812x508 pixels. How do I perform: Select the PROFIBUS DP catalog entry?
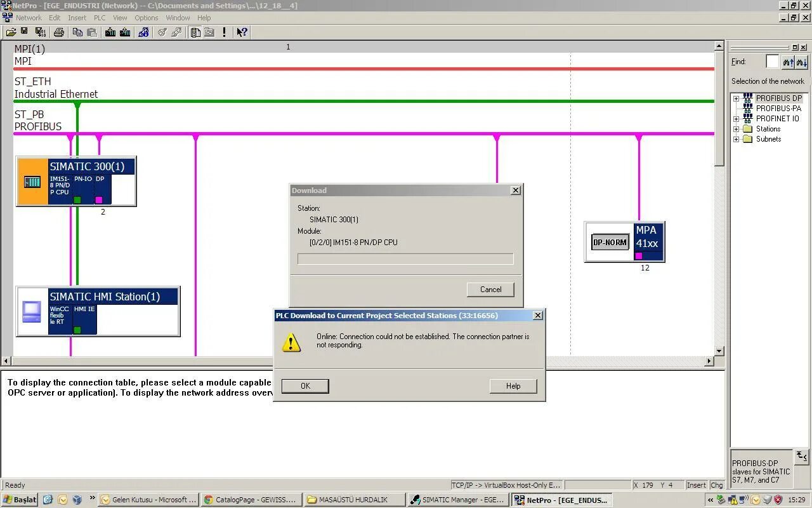pyautogui.click(x=778, y=98)
